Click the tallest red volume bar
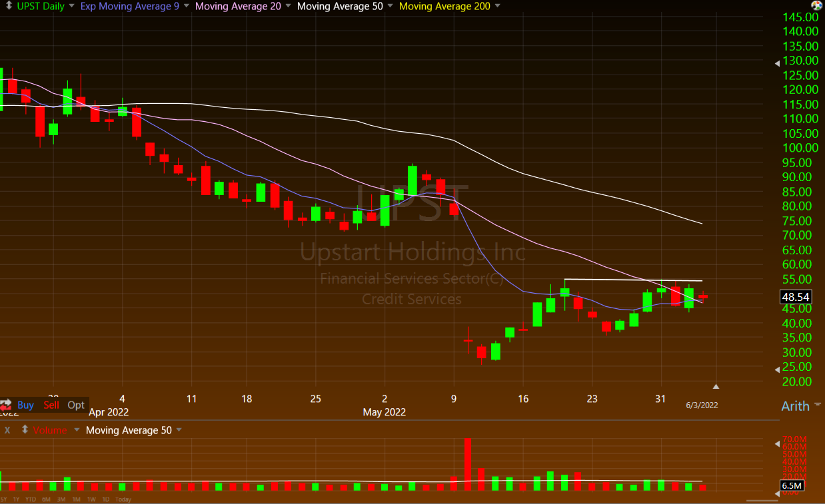 (468, 464)
